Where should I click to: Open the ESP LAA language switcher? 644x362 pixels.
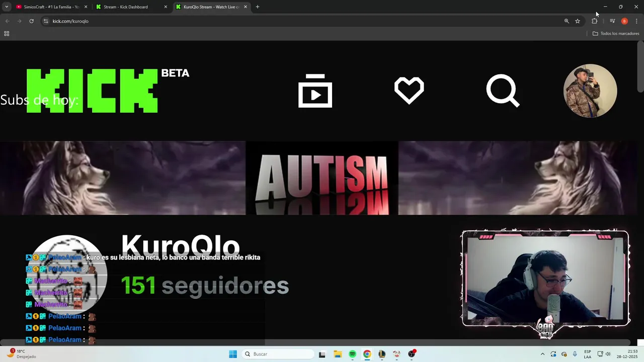(x=588, y=354)
